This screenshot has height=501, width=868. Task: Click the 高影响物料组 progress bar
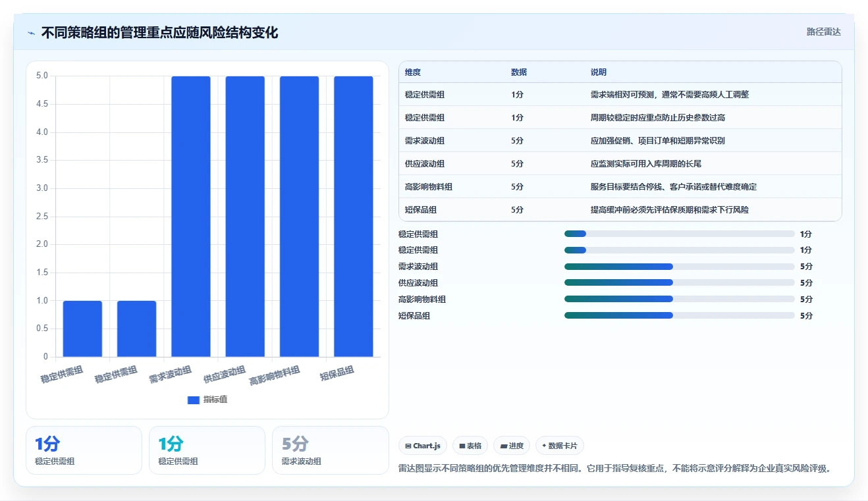tap(680, 299)
